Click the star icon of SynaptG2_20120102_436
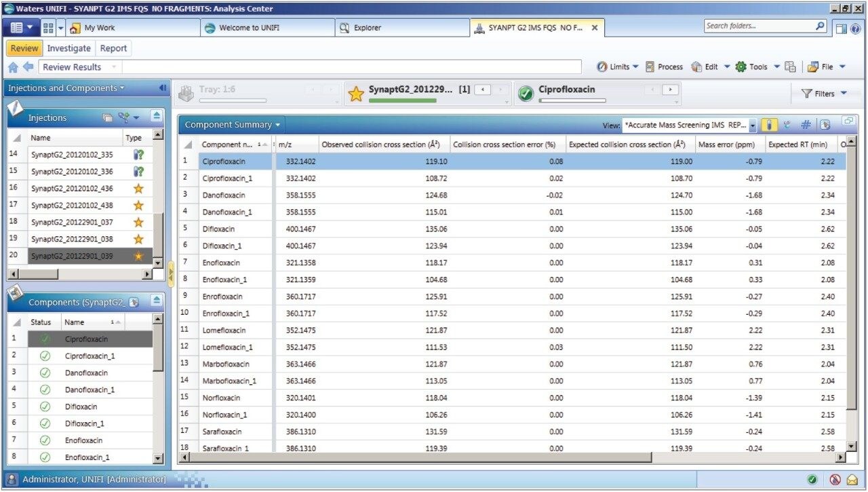This screenshot has height=492, width=868. click(x=138, y=188)
